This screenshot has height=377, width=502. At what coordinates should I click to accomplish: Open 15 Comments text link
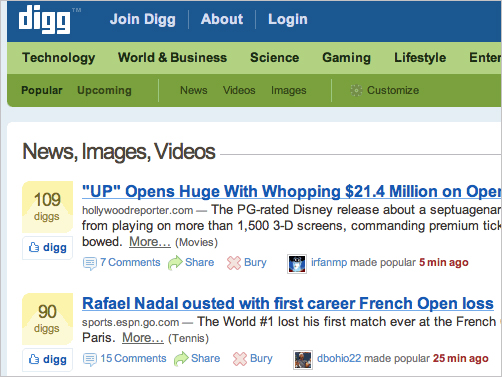[133, 358]
